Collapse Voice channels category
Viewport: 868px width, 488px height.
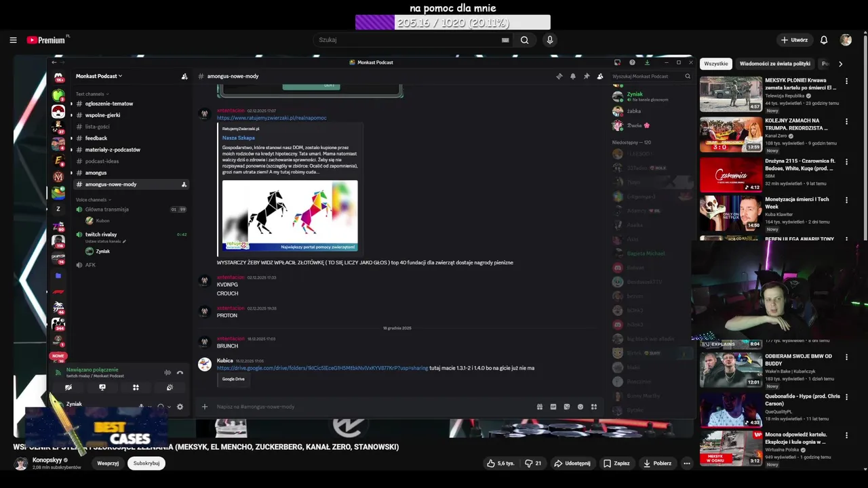[x=93, y=200]
